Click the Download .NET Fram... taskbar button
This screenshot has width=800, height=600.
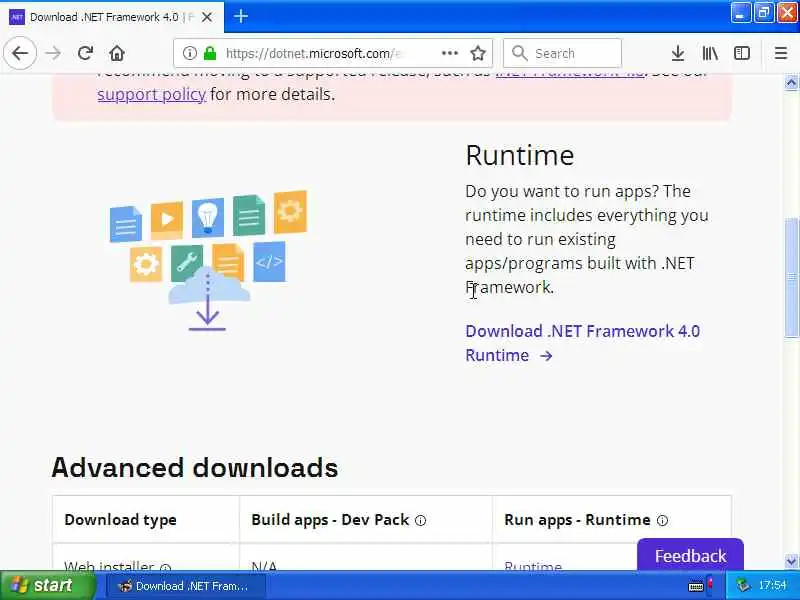coord(185,586)
